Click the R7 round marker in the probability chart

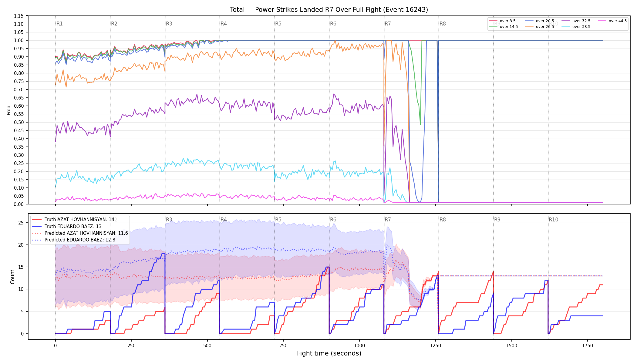pyautogui.click(x=388, y=24)
